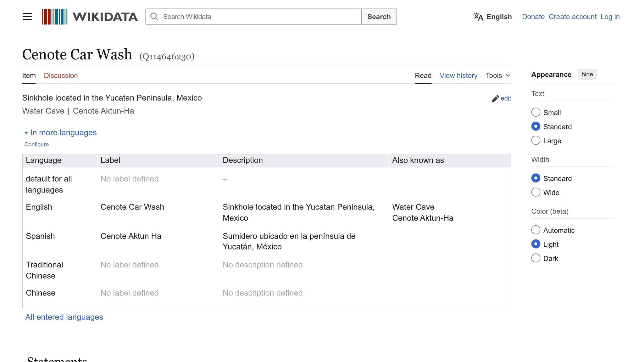Image resolution: width=644 pixels, height=362 pixels.
Task: Select Large text size
Action: coord(536,140)
